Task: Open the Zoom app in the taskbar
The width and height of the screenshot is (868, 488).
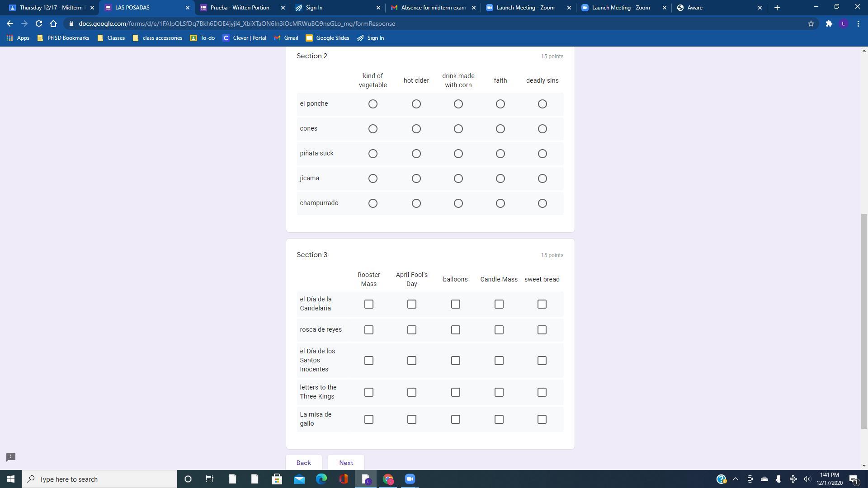Action: point(410,479)
